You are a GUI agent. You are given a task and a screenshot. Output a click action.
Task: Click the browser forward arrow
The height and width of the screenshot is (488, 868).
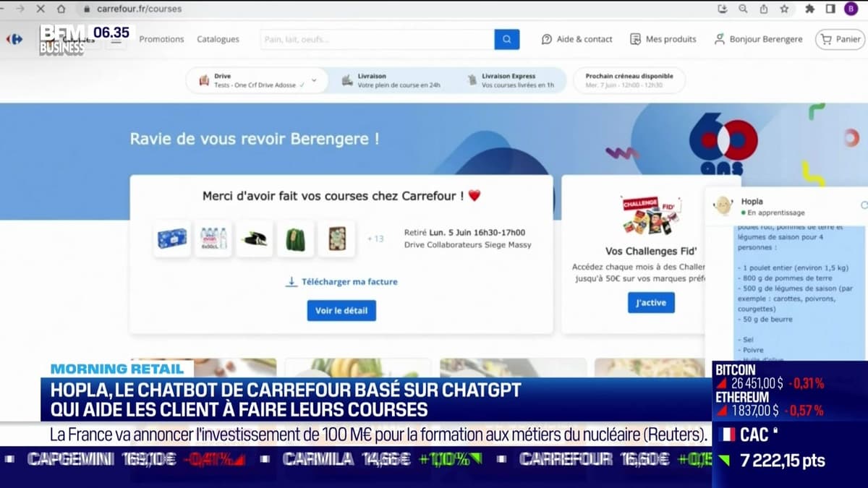coord(20,9)
